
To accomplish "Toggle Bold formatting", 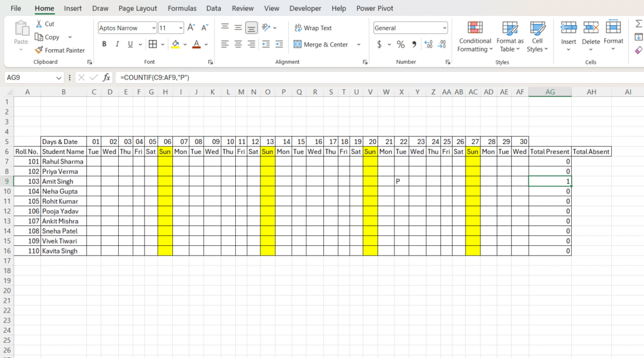I will click(x=104, y=44).
